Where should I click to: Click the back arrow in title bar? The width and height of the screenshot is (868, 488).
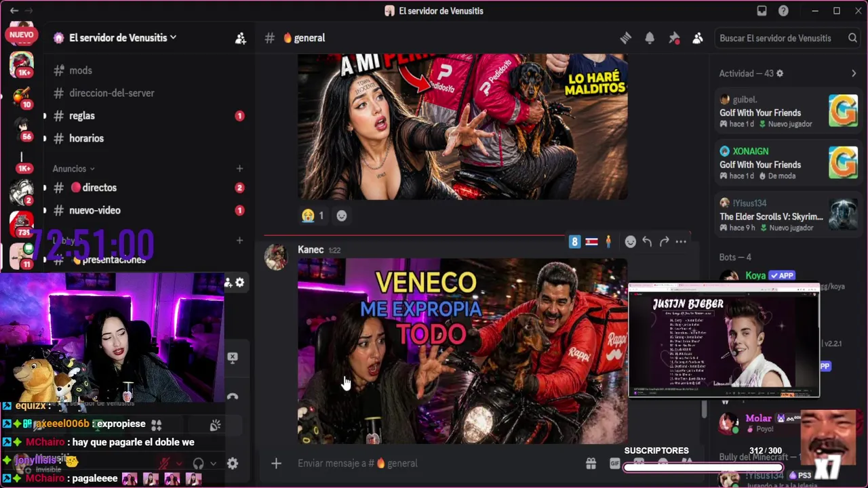tap(14, 11)
